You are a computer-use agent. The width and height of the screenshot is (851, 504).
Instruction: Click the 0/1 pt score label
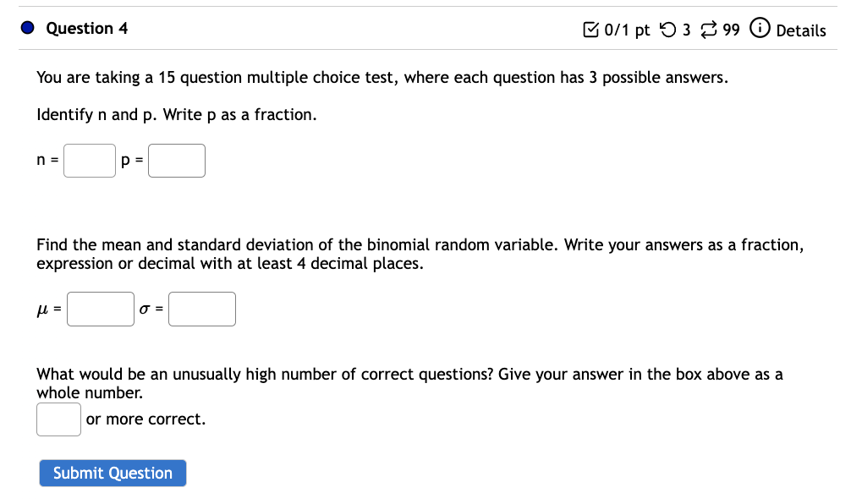click(x=626, y=30)
